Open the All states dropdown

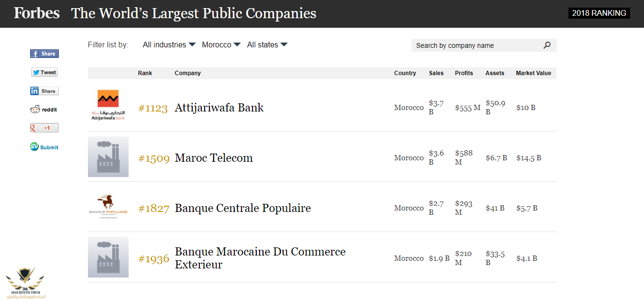click(x=267, y=44)
